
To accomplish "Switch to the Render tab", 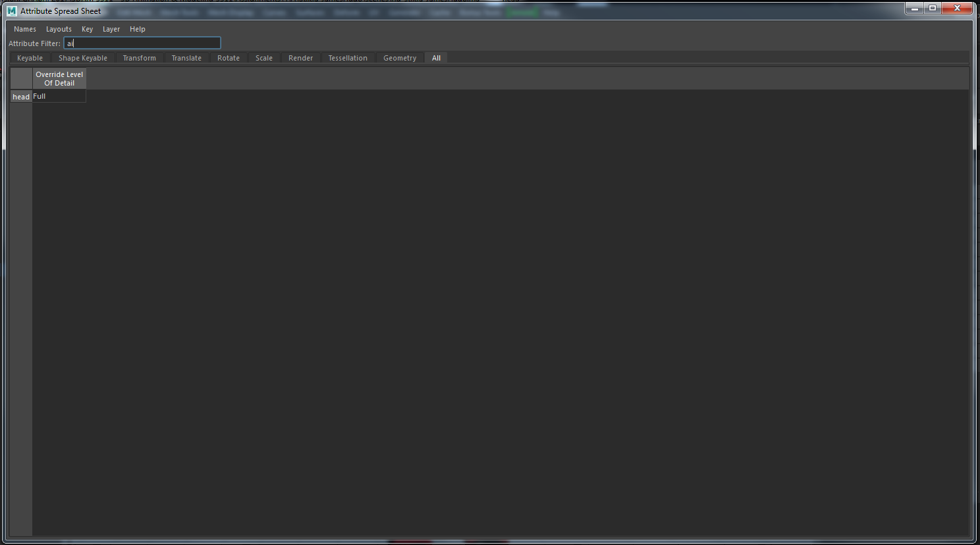I will 301,58.
